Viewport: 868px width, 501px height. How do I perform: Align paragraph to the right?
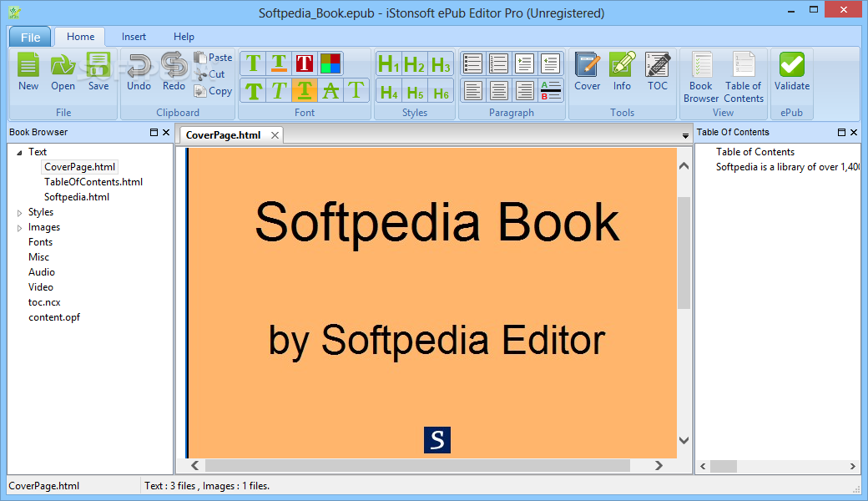point(524,90)
